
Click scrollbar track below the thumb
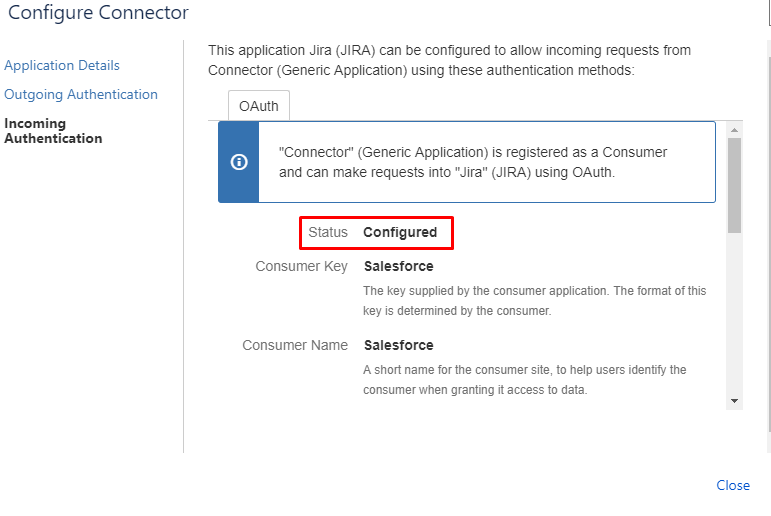pos(734,313)
